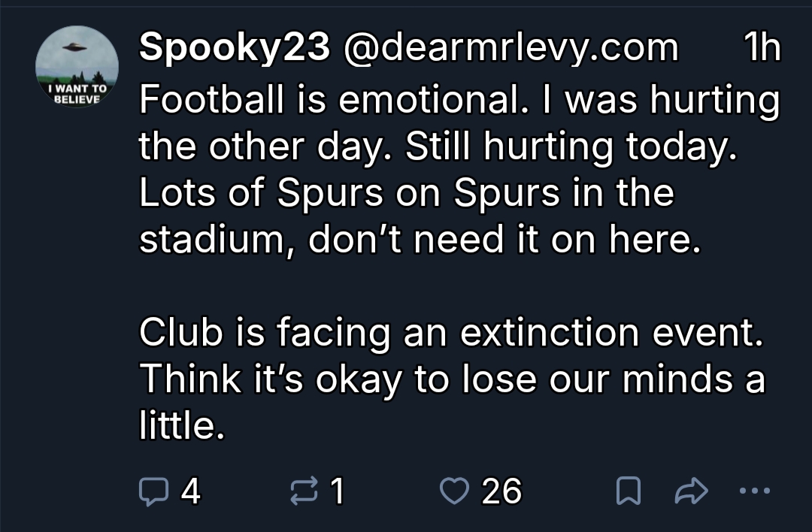View the 26 likes count
The image size is (812, 532).
(501, 491)
